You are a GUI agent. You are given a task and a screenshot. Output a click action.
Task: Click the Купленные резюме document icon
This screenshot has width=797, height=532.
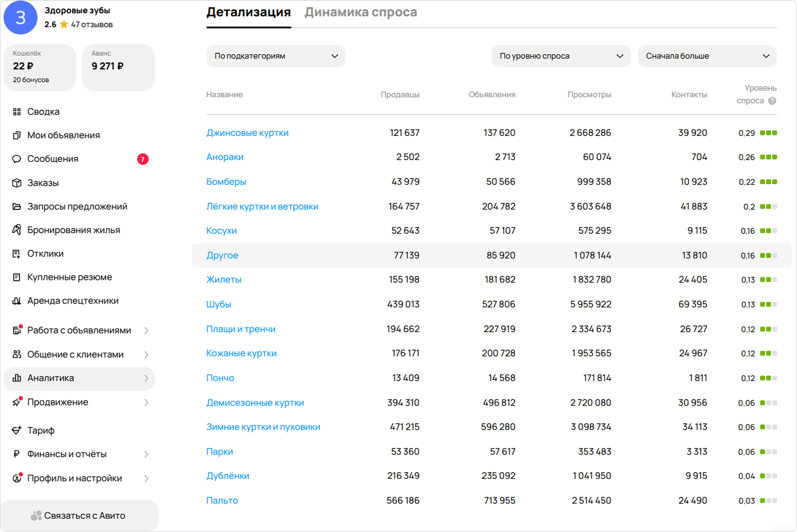17,277
